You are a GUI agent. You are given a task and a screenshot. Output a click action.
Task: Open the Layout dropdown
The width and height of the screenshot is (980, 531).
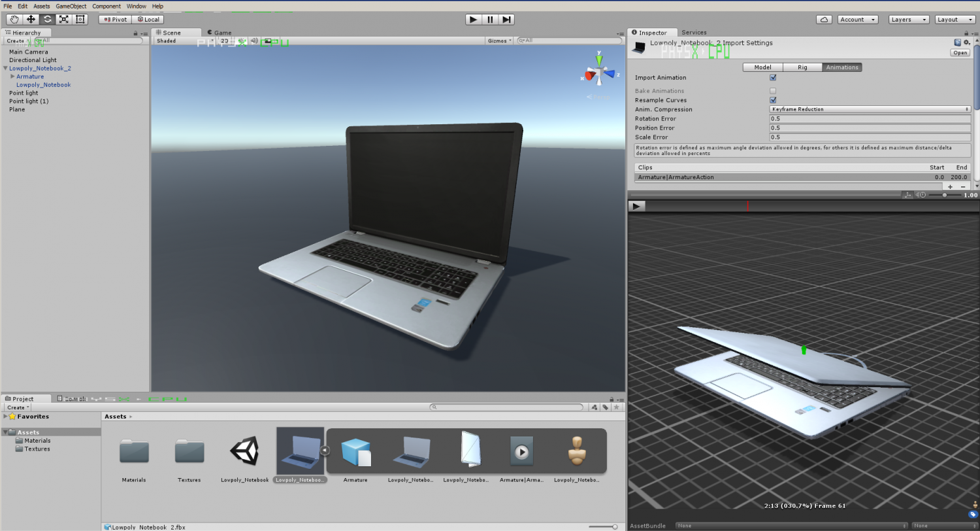point(955,20)
